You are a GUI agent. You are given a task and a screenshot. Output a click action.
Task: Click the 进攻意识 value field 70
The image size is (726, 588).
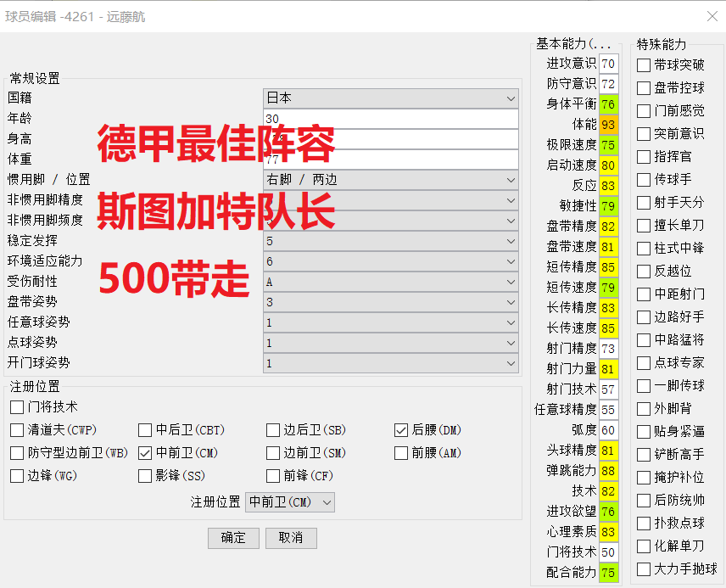608,64
